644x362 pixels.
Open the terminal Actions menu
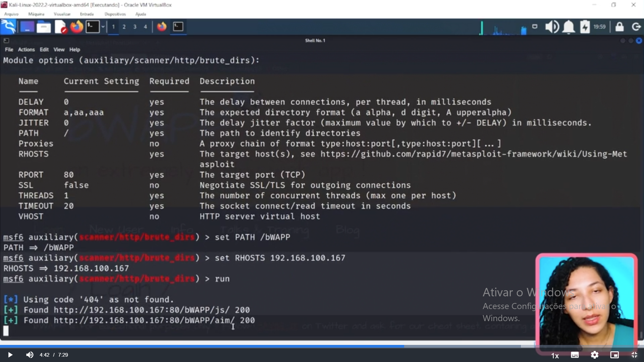pos(26,50)
